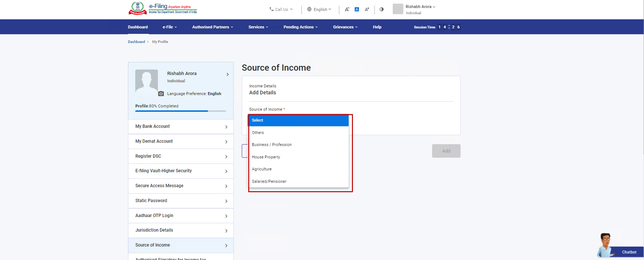
Task: Open the Pending Actions menu
Action: pyautogui.click(x=300, y=27)
